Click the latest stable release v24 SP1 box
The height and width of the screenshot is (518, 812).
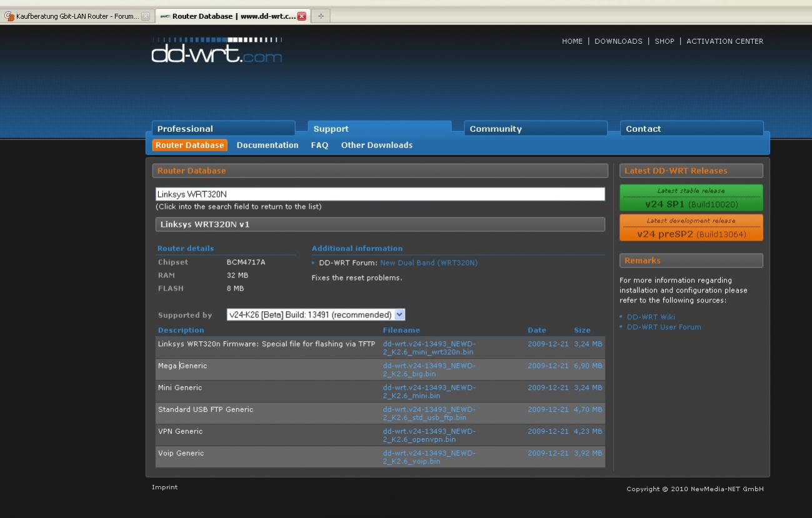click(x=691, y=198)
